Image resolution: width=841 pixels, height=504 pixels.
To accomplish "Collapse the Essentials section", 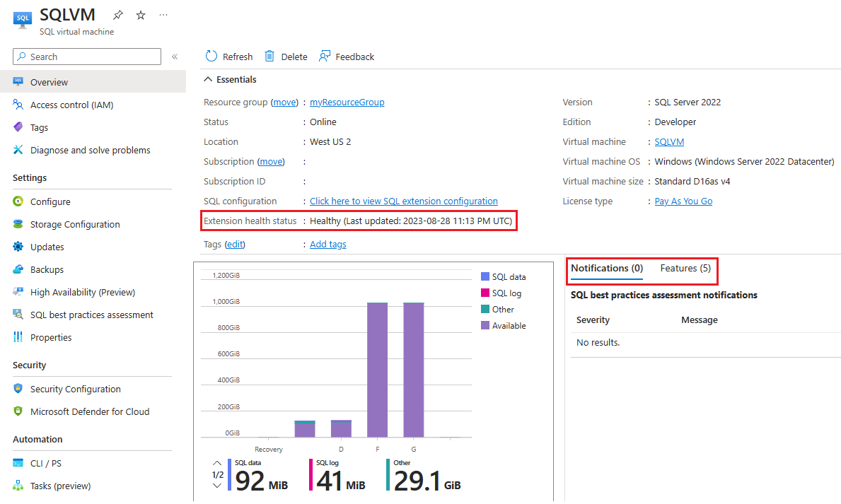I will (208, 80).
